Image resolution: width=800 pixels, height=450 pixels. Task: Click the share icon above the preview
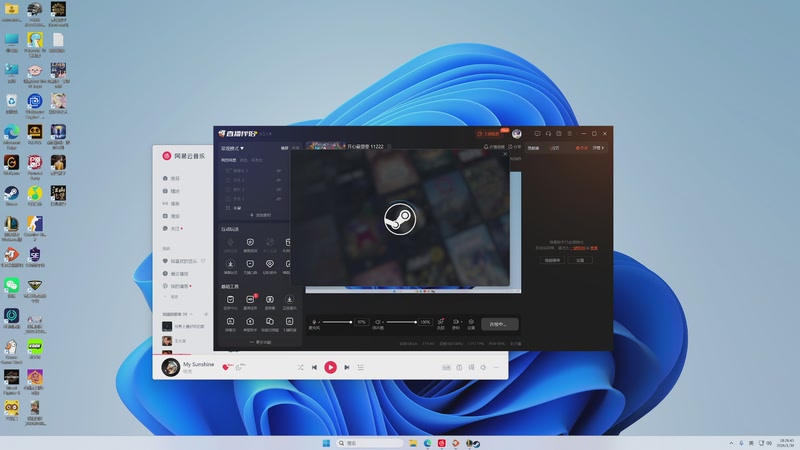[510, 146]
